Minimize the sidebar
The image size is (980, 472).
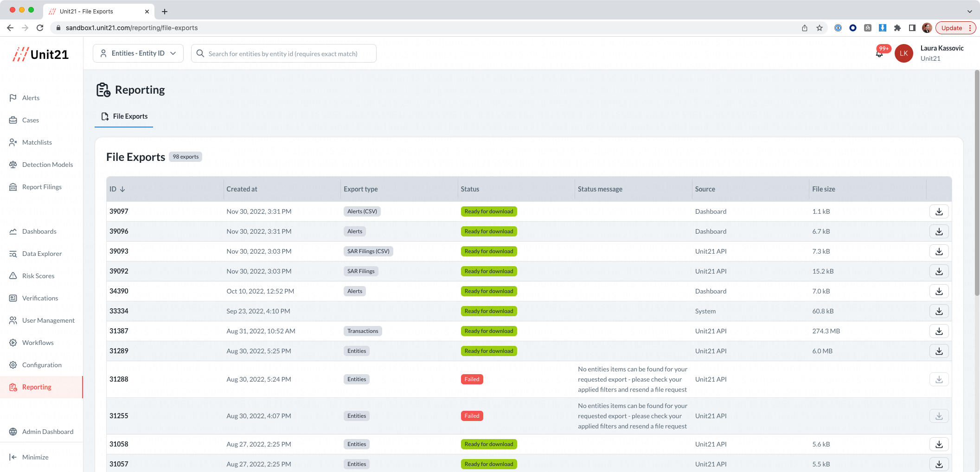[x=29, y=457]
